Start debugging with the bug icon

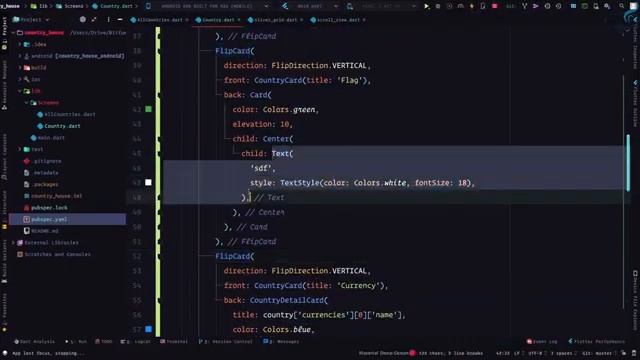[438, 7]
